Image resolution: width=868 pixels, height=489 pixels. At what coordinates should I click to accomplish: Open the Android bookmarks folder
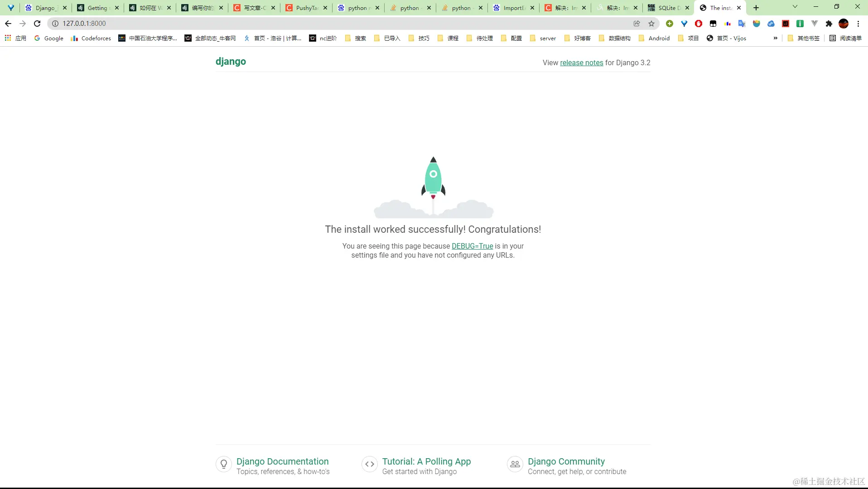tap(654, 38)
